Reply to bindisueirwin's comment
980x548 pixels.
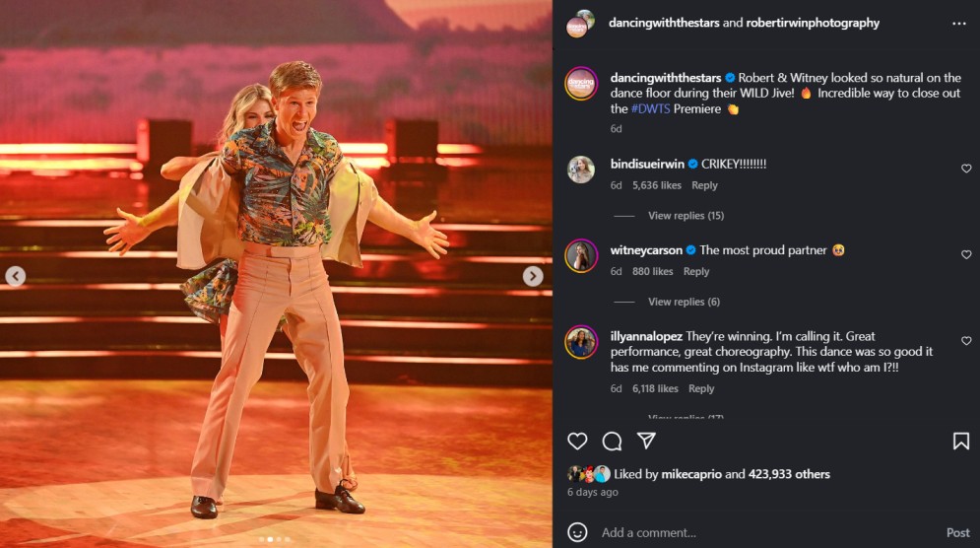(704, 185)
